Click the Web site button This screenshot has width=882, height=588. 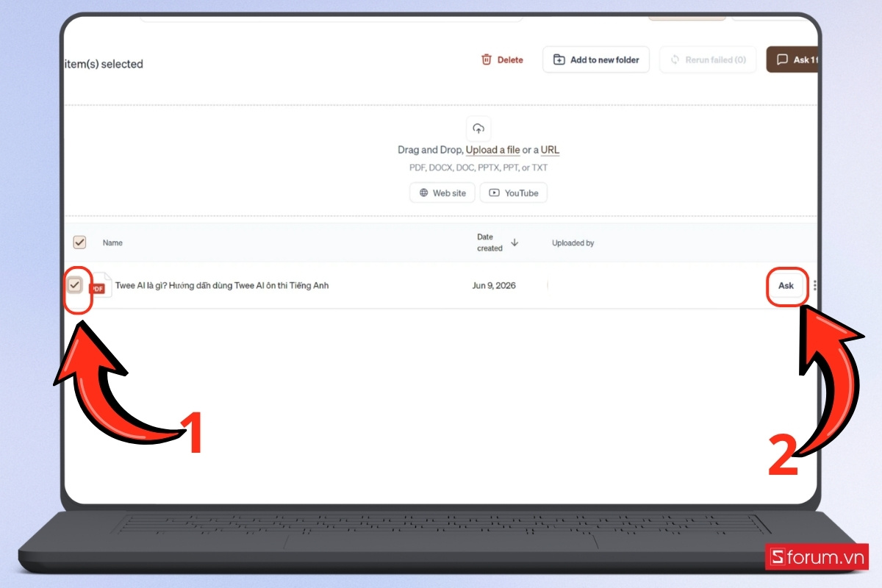click(442, 193)
